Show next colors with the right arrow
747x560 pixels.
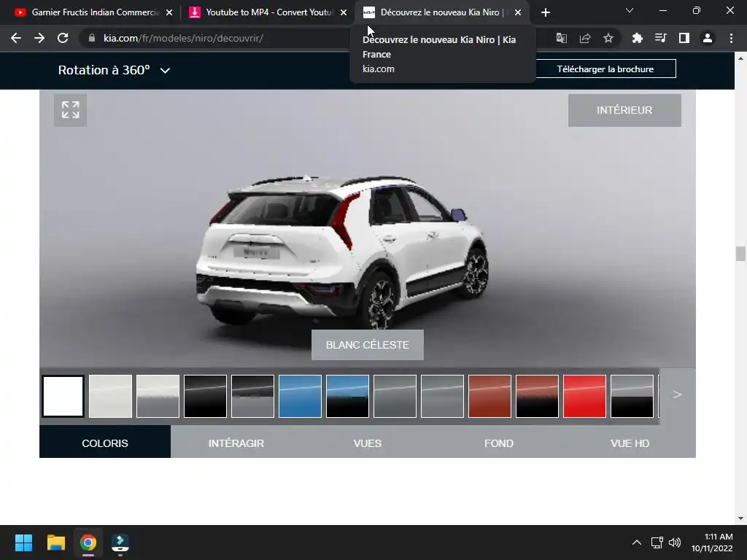pos(677,394)
